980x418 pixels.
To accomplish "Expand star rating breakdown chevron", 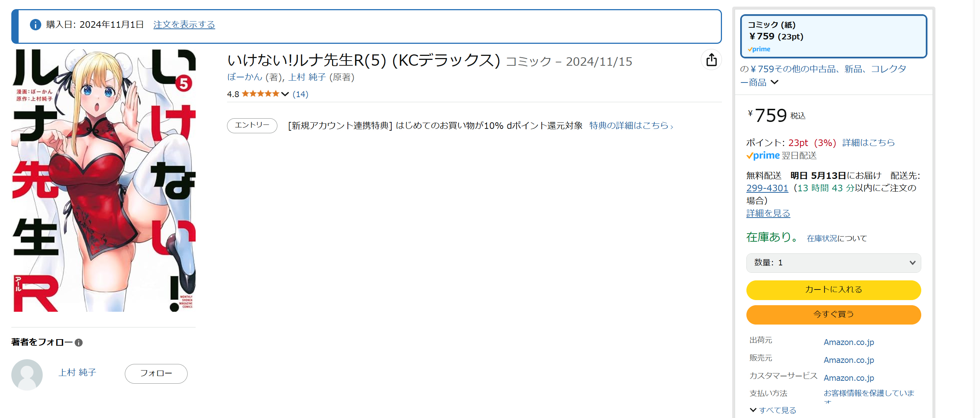I will tap(285, 94).
